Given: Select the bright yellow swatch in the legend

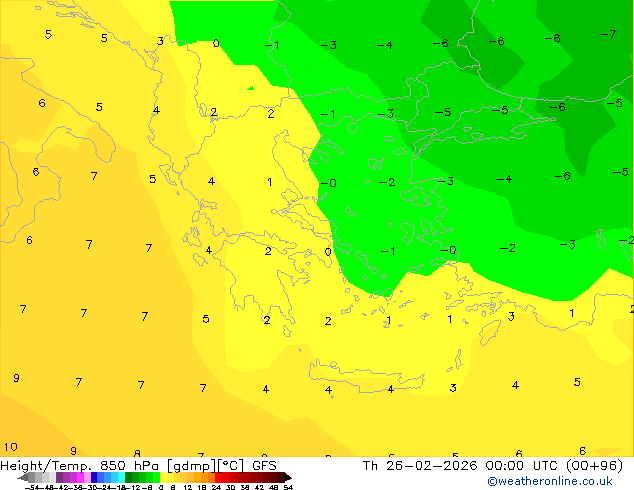Looking at the screenshot, I should [164, 477].
